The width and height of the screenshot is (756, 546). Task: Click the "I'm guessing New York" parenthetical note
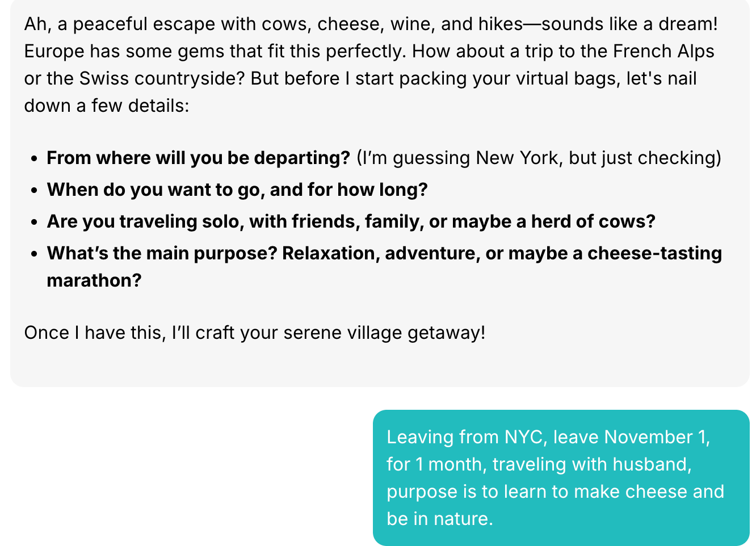(x=538, y=158)
